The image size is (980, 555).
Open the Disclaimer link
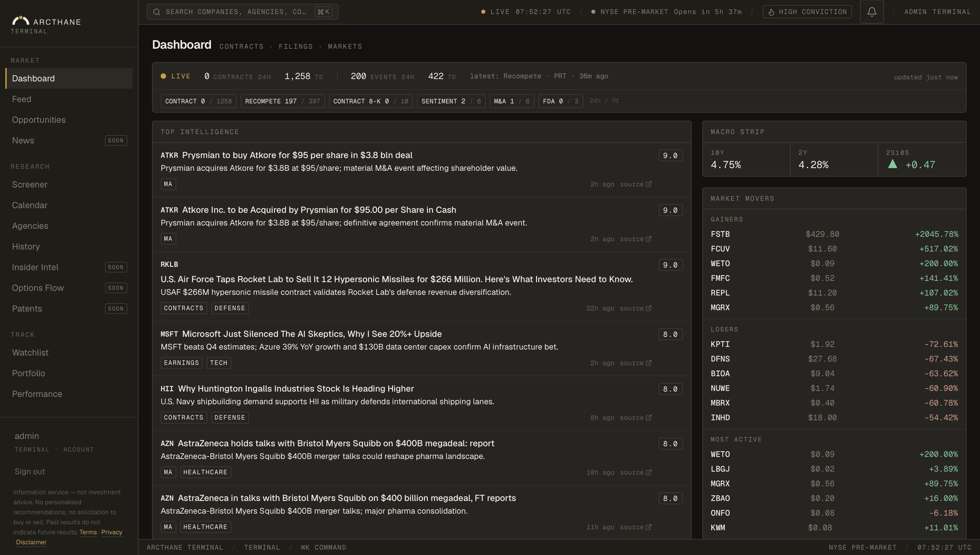tap(31, 542)
